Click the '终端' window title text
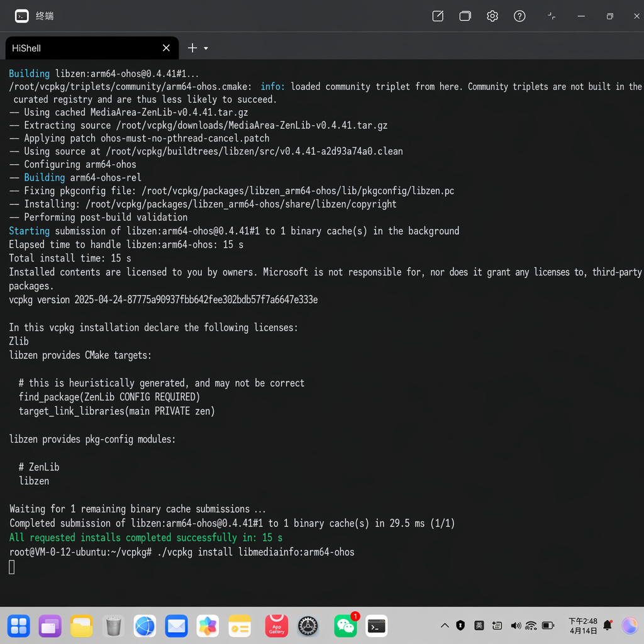This screenshot has width=644, height=644. point(45,16)
